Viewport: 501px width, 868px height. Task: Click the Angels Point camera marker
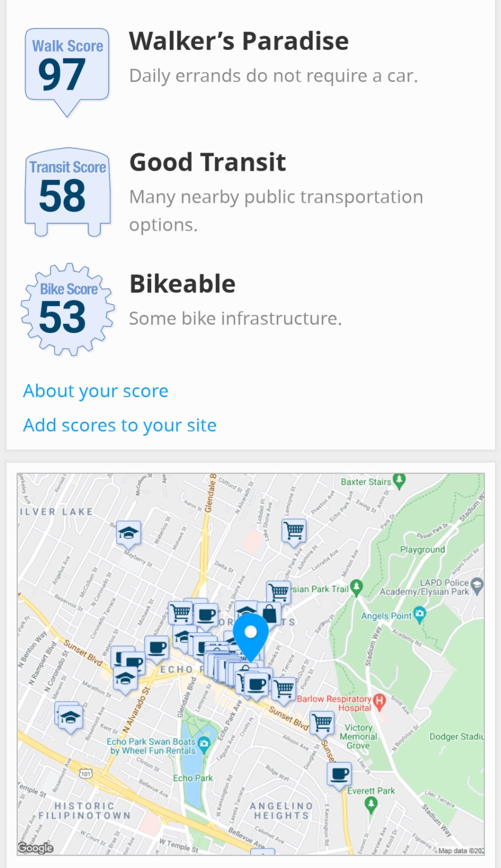(x=419, y=614)
